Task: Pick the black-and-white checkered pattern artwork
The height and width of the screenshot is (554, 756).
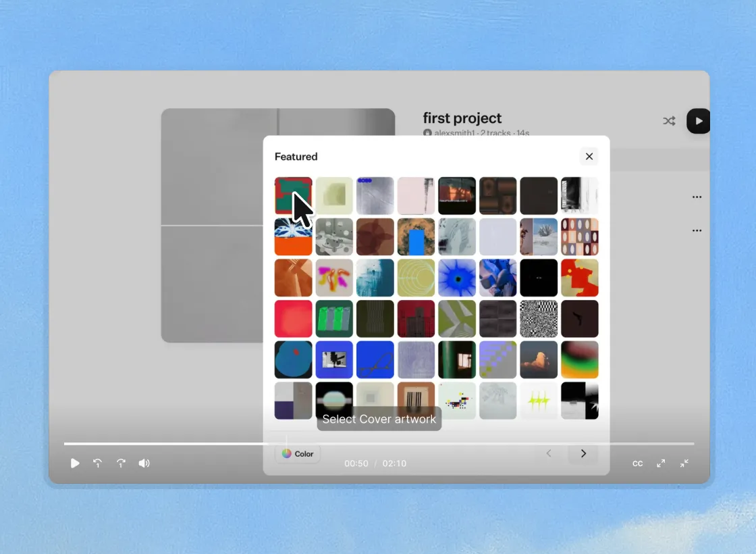Action: pyautogui.click(x=539, y=319)
